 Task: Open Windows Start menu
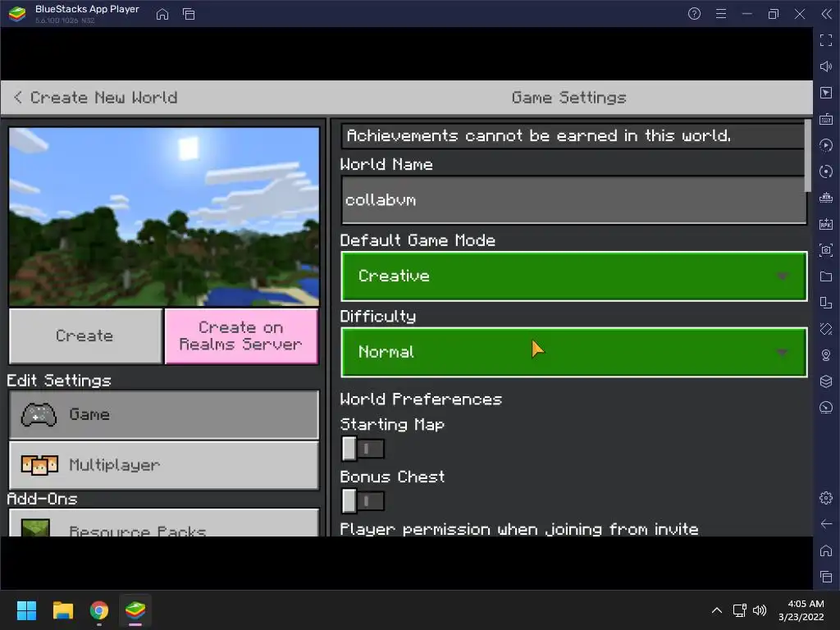[x=26, y=610]
